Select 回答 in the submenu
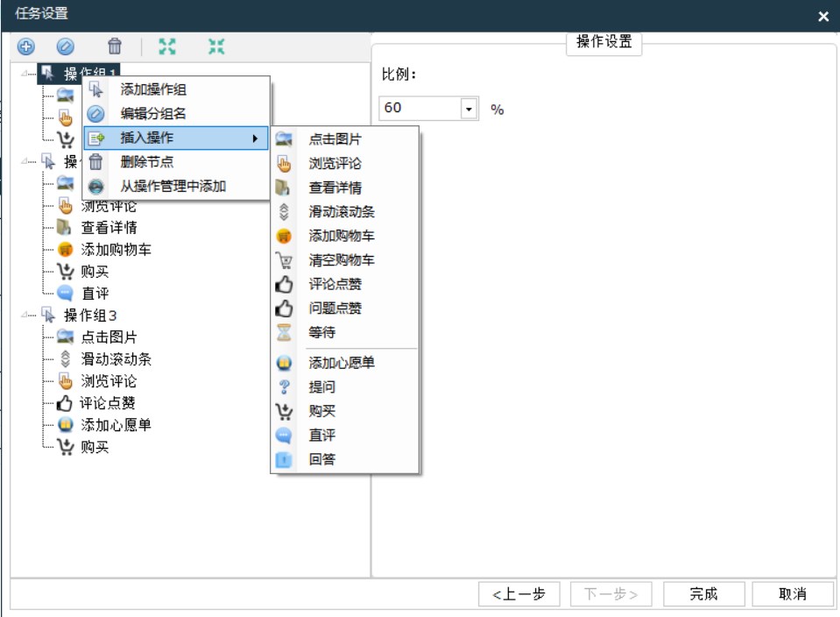Image resolution: width=840 pixels, height=617 pixels. 345,459
